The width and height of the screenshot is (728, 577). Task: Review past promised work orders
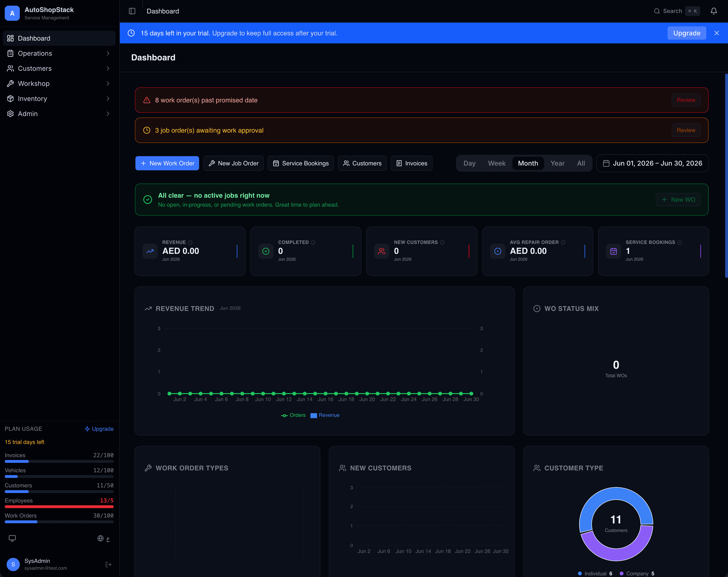pyautogui.click(x=686, y=100)
